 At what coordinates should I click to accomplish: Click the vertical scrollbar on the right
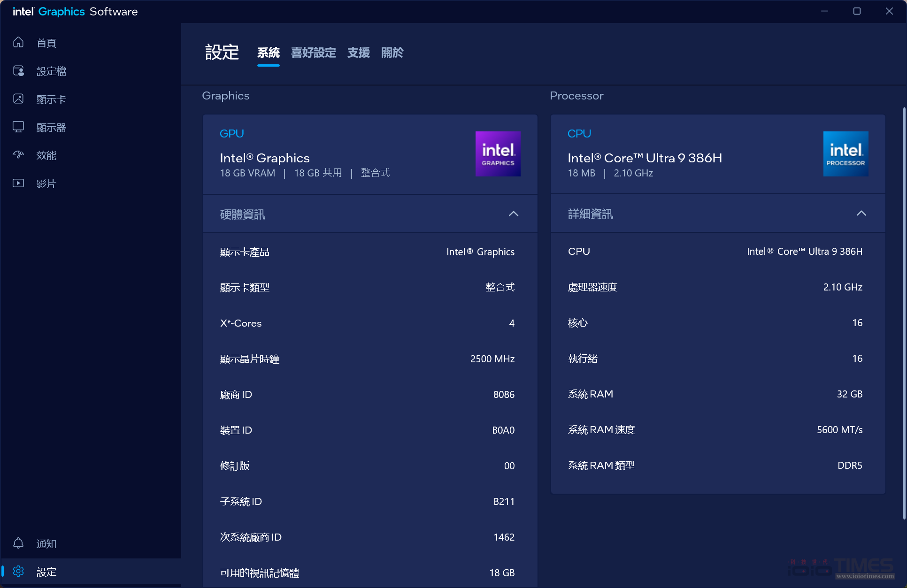click(x=904, y=313)
